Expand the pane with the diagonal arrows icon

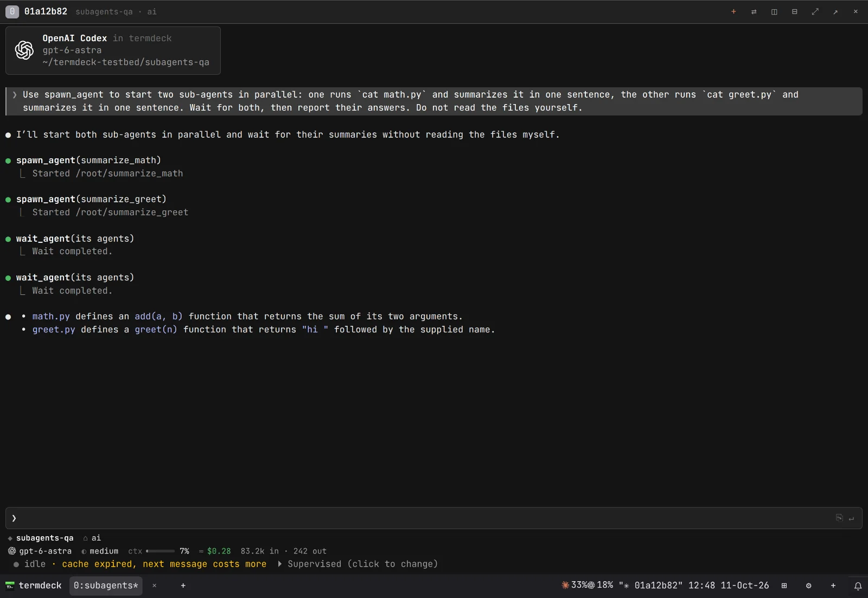pos(815,11)
